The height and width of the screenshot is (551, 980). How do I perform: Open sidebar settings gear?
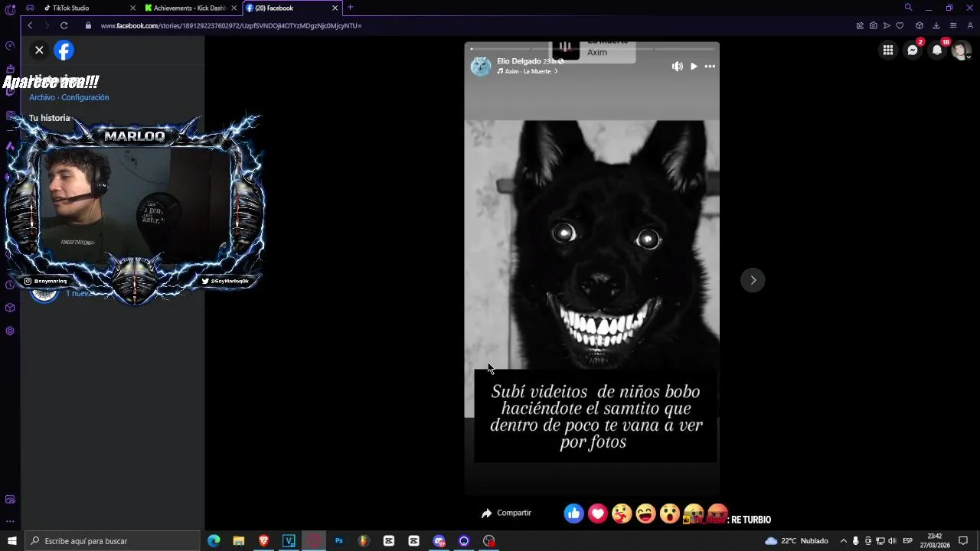click(10, 331)
